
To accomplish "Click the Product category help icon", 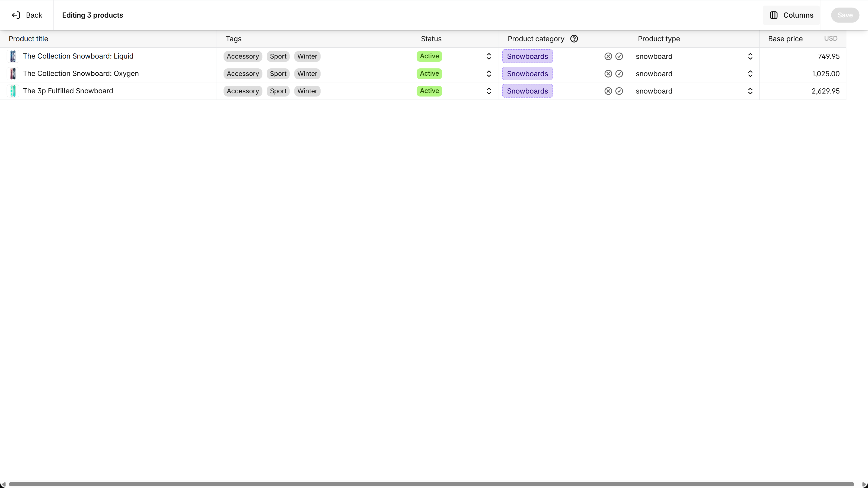I will [x=574, y=39].
